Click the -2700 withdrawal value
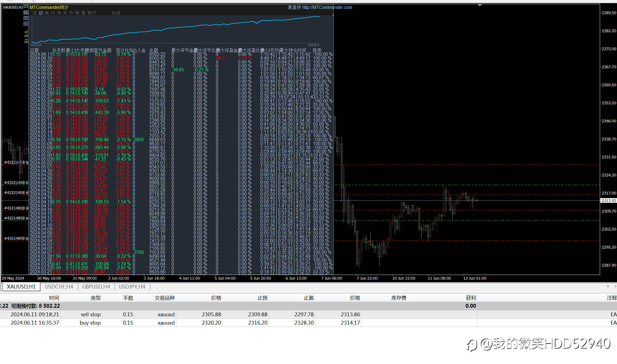 click(x=138, y=252)
